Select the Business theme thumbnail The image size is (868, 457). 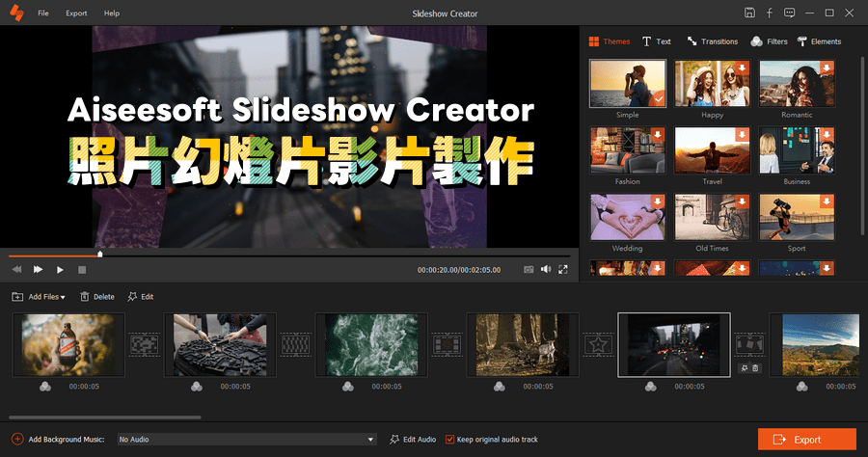point(797,150)
